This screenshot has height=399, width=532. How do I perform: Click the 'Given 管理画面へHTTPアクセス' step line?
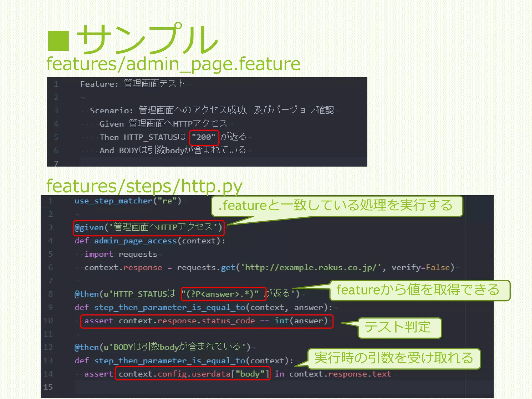163,124
